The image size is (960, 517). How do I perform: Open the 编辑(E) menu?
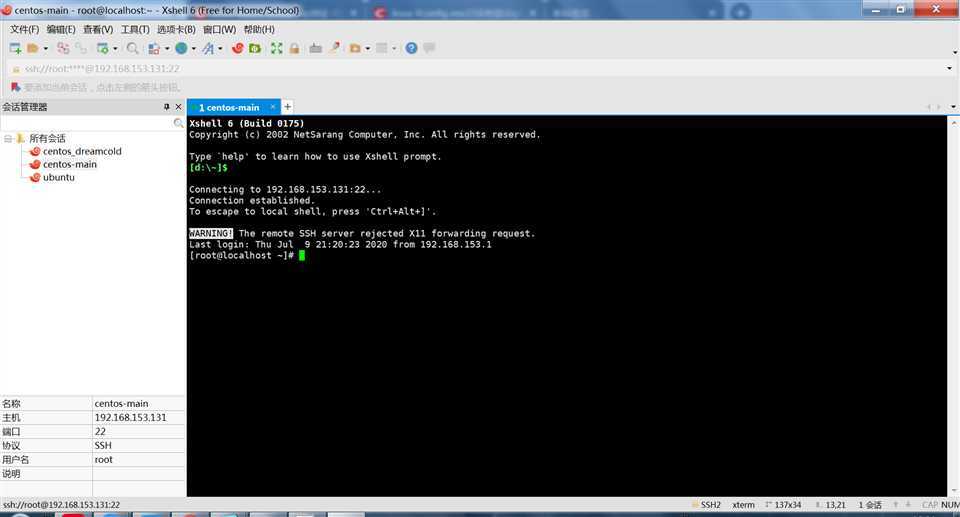[61, 29]
